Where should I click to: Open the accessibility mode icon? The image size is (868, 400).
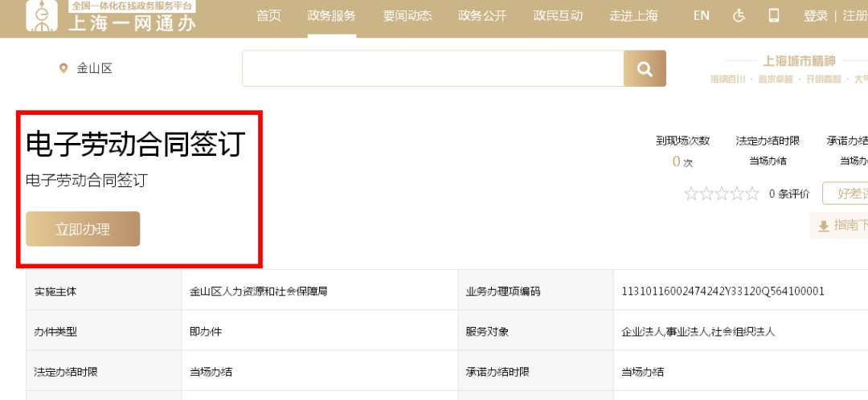pos(739,15)
